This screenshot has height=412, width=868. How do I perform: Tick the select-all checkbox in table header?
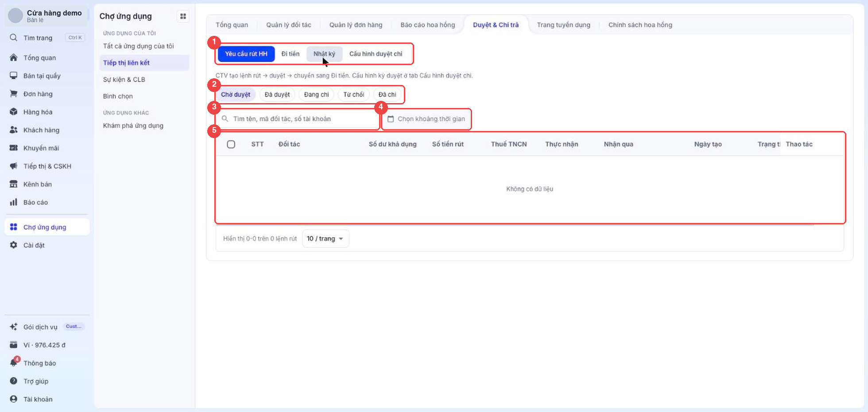pos(231,144)
